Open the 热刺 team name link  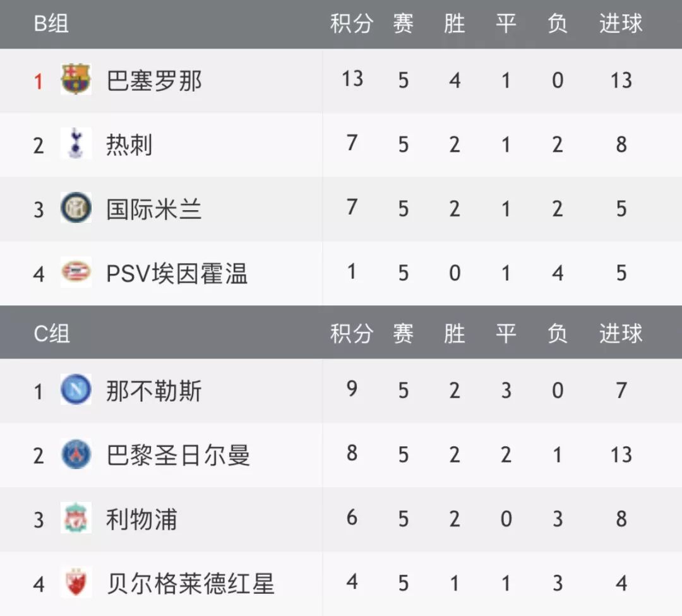(129, 145)
